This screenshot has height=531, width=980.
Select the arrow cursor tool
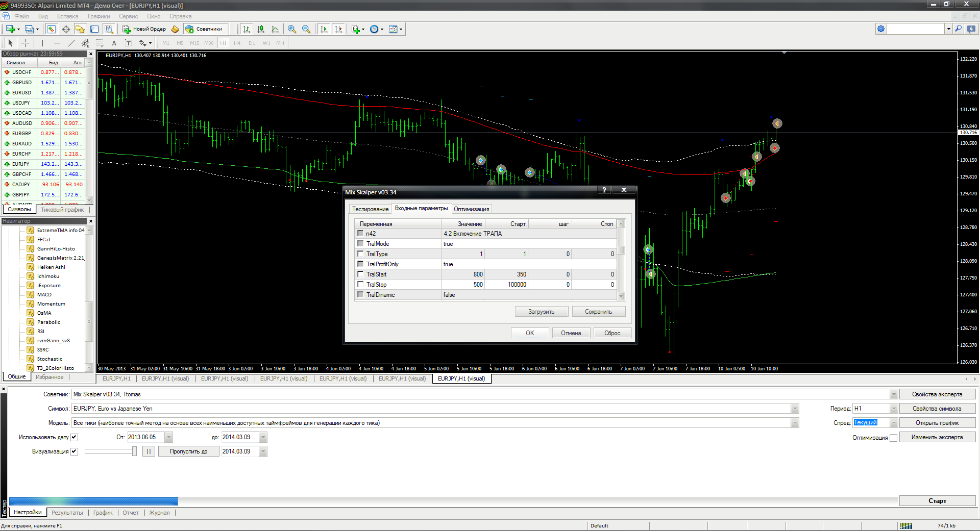tap(11, 43)
